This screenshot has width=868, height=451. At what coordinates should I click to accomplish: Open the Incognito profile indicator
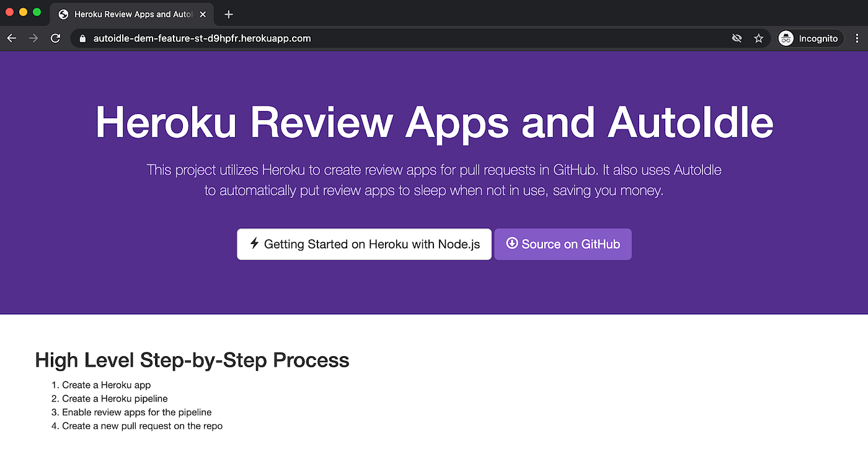(810, 38)
